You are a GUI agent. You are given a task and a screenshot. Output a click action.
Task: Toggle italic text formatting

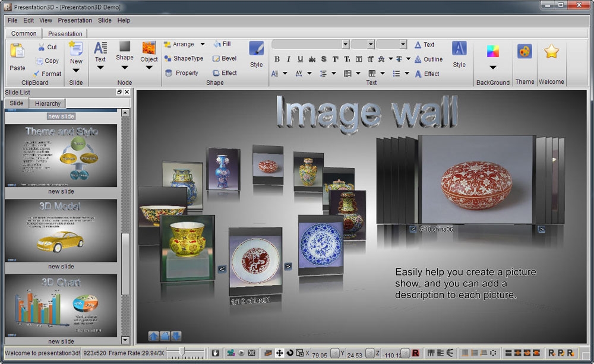pos(289,59)
